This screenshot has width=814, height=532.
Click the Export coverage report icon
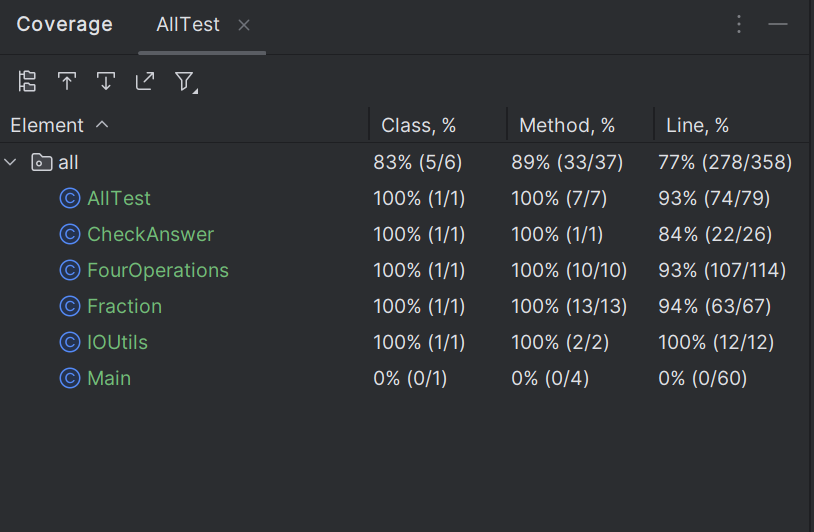coord(145,82)
